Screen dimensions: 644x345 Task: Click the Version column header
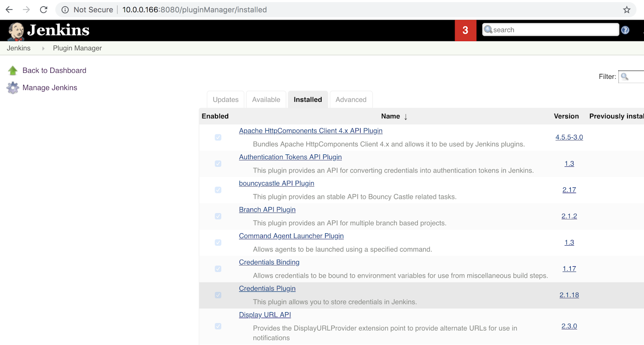(566, 116)
